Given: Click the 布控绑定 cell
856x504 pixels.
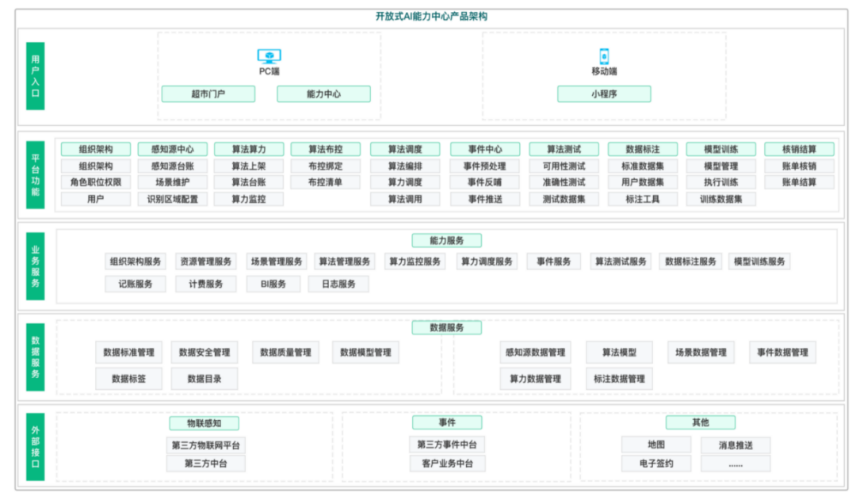Looking at the screenshot, I should click(x=326, y=166).
